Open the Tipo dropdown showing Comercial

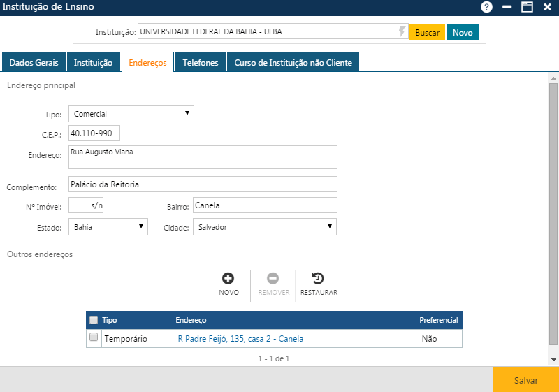(x=131, y=114)
